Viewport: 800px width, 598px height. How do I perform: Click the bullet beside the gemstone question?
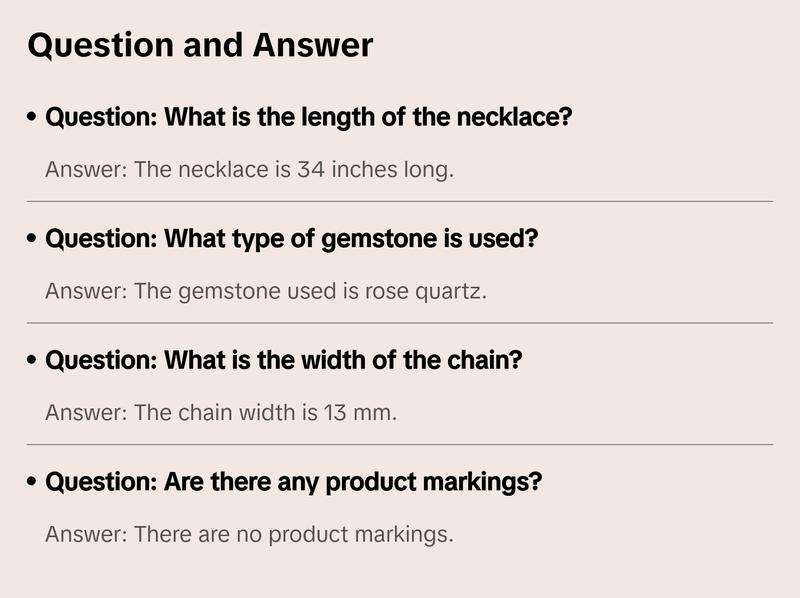coord(33,240)
